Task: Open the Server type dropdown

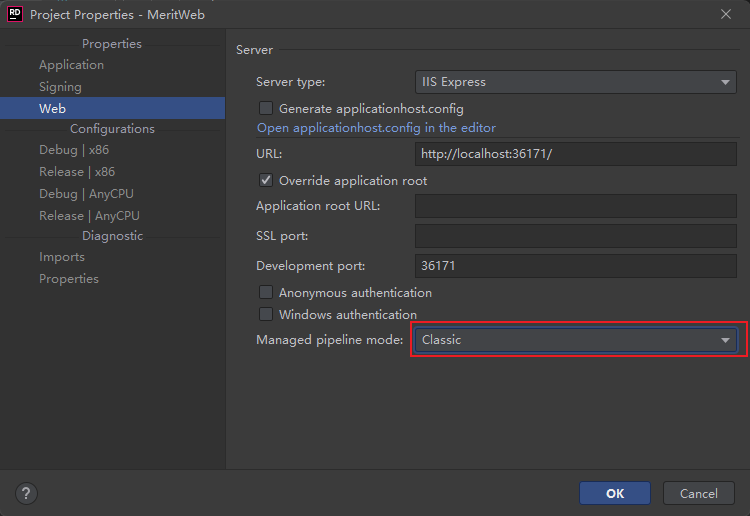Action: coord(575,82)
